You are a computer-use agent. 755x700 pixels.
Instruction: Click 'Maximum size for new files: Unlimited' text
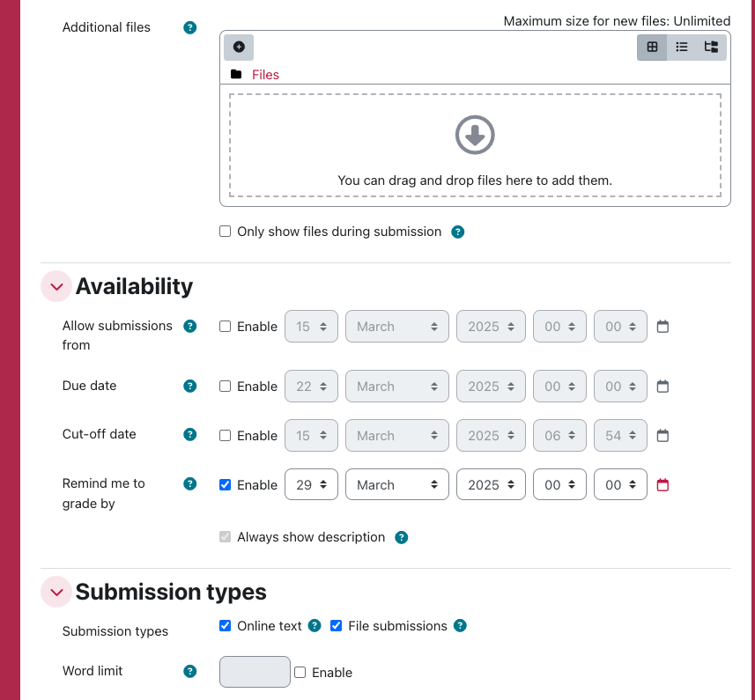[617, 21]
